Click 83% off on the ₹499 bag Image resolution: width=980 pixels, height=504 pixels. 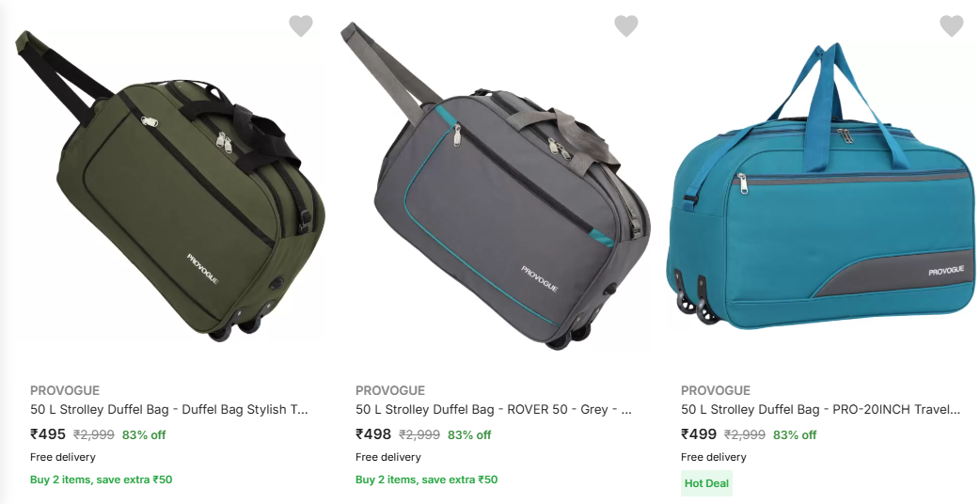point(795,434)
